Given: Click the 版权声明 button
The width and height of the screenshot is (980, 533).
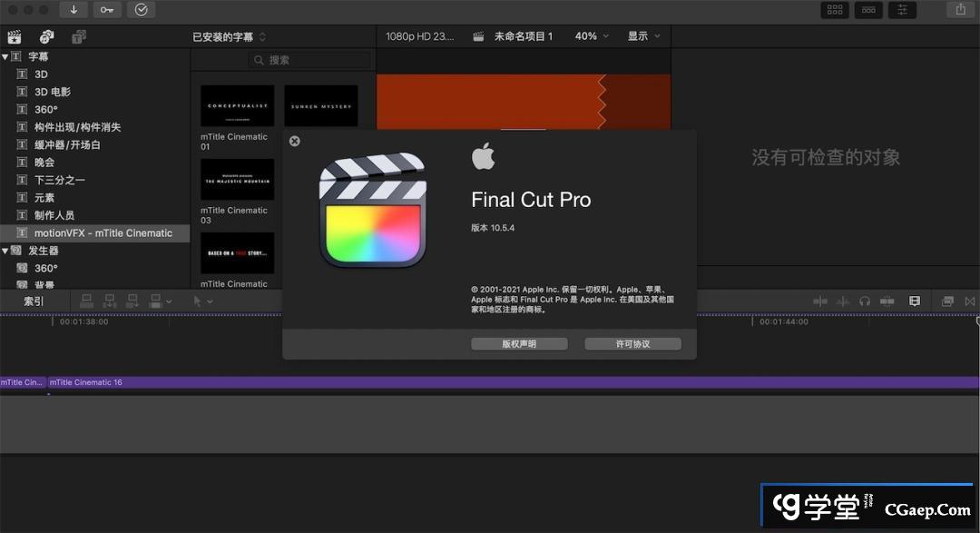Looking at the screenshot, I should (x=519, y=344).
